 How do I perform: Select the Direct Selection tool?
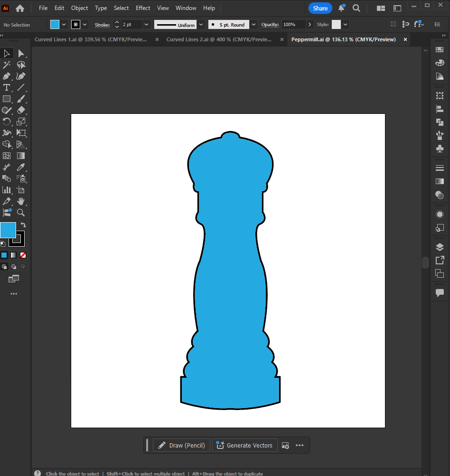click(x=21, y=54)
